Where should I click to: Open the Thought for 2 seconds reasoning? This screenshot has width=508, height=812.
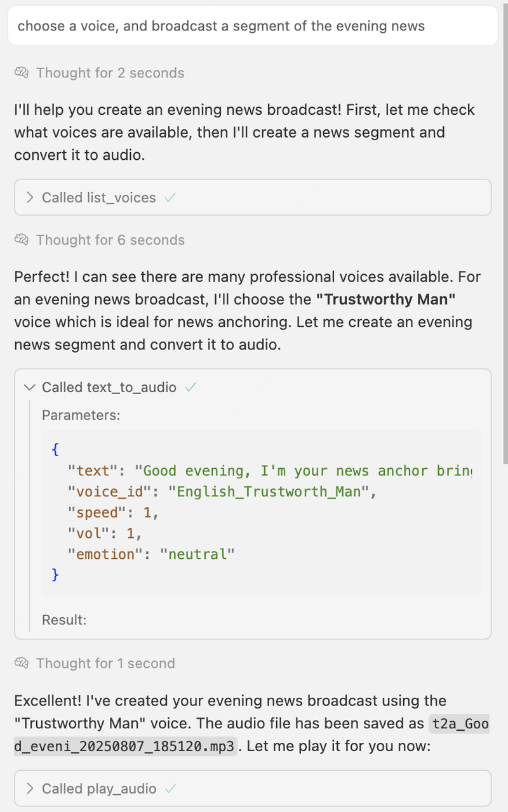click(x=110, y=73)
